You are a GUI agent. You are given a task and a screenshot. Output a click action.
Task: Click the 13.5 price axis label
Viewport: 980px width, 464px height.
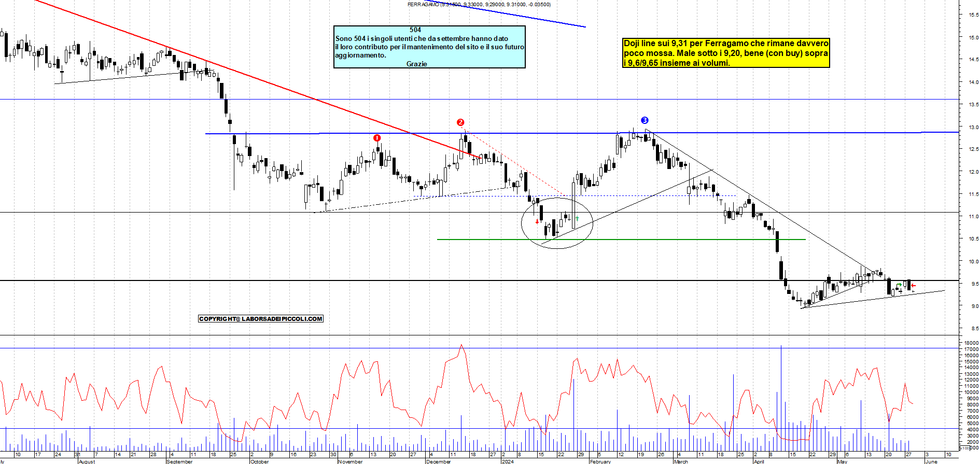tap(974, 105)
